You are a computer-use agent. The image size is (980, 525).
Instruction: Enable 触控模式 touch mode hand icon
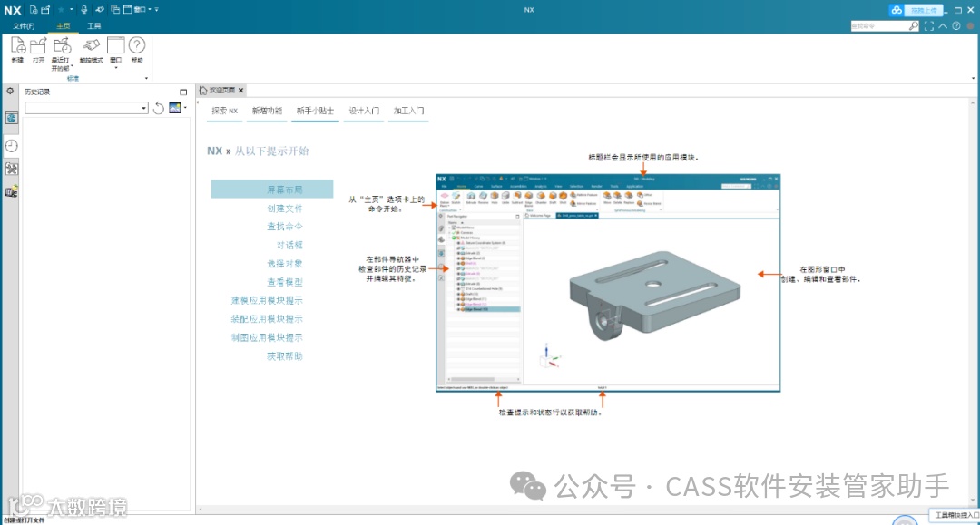pos(92,46)
